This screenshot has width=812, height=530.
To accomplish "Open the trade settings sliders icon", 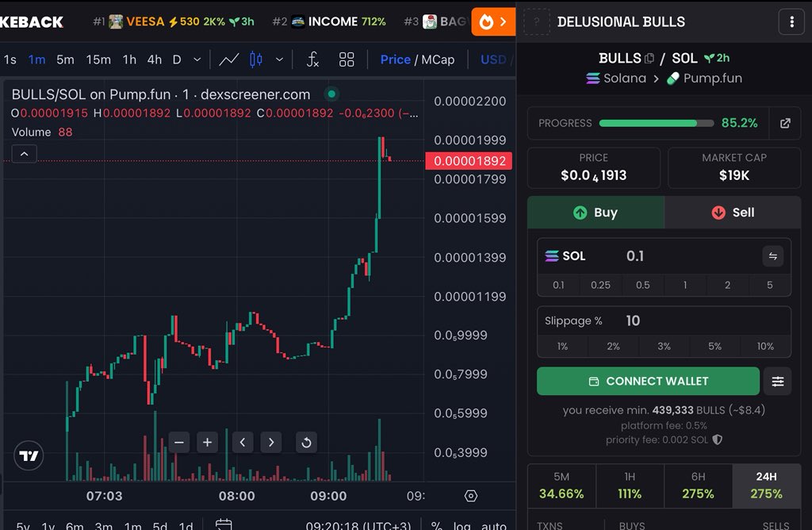I will point(777,382).
